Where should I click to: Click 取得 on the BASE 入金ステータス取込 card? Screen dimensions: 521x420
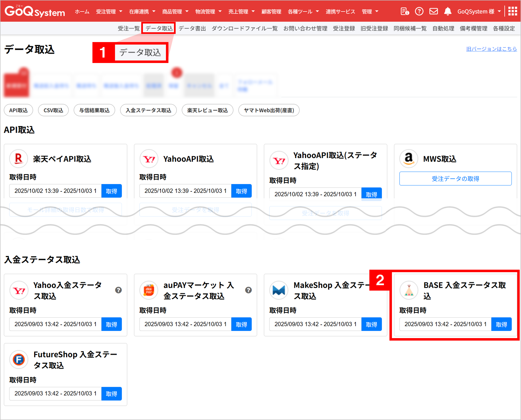click(x=501, y=324)
